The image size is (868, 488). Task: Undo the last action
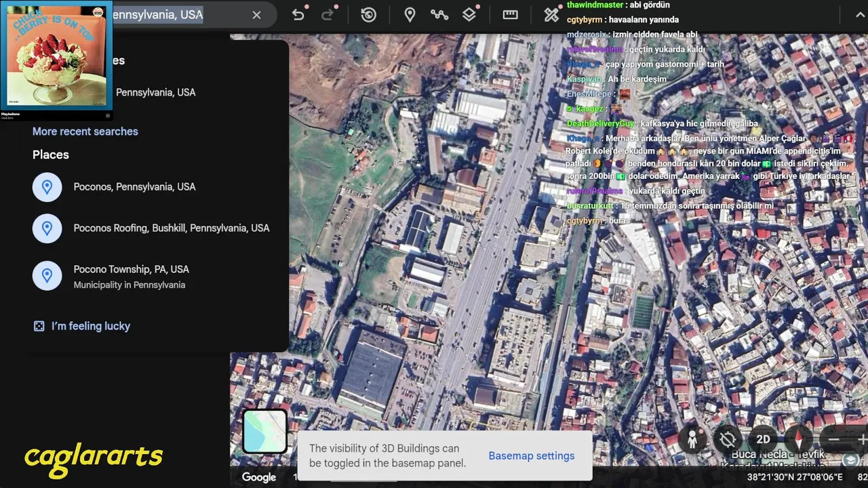[x=298, y=15]
